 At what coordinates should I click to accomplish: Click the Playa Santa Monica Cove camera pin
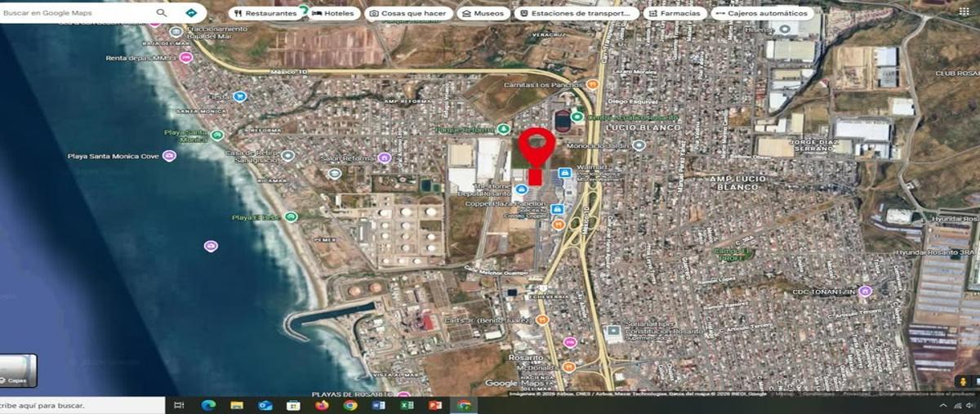point(169,156)
